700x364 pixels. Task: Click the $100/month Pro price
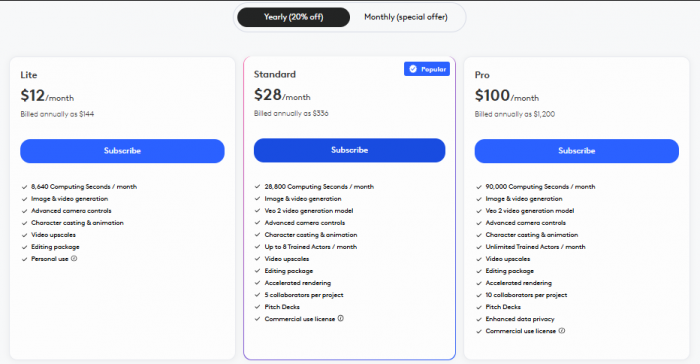coord(507,96)
